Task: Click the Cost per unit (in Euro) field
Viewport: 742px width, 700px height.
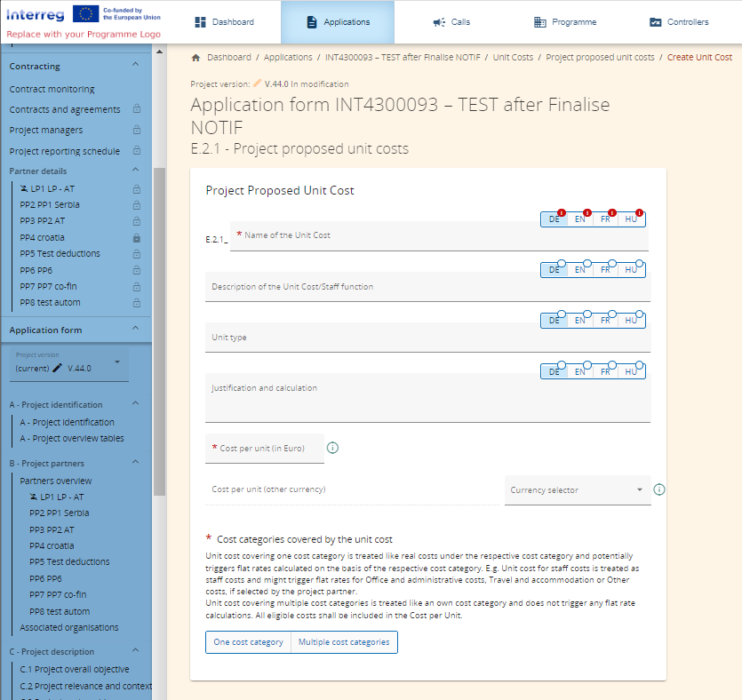Action: point(264,449)
